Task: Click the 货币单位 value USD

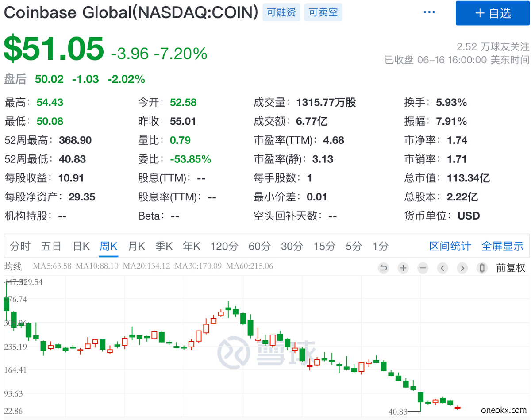Action: 469,216
